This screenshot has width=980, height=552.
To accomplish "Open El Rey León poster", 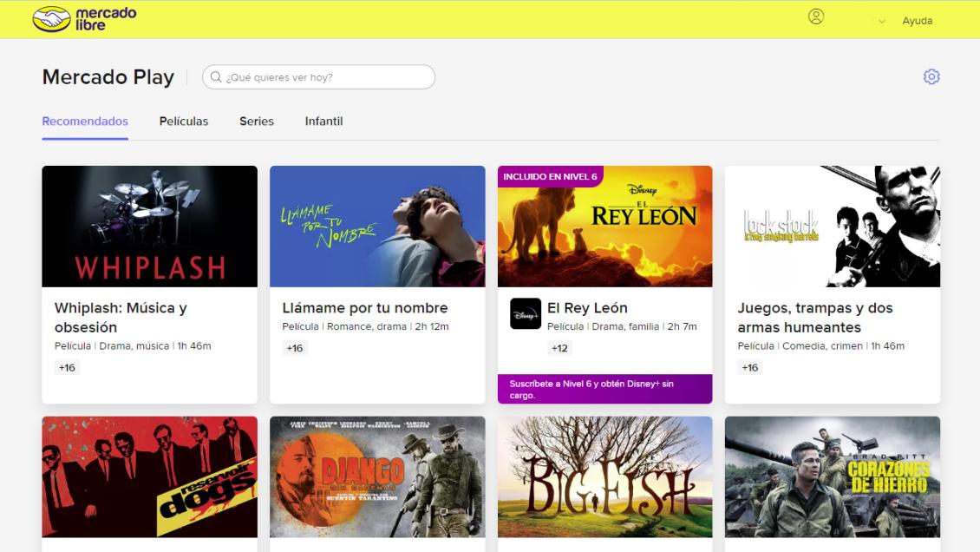I will 604,226.
